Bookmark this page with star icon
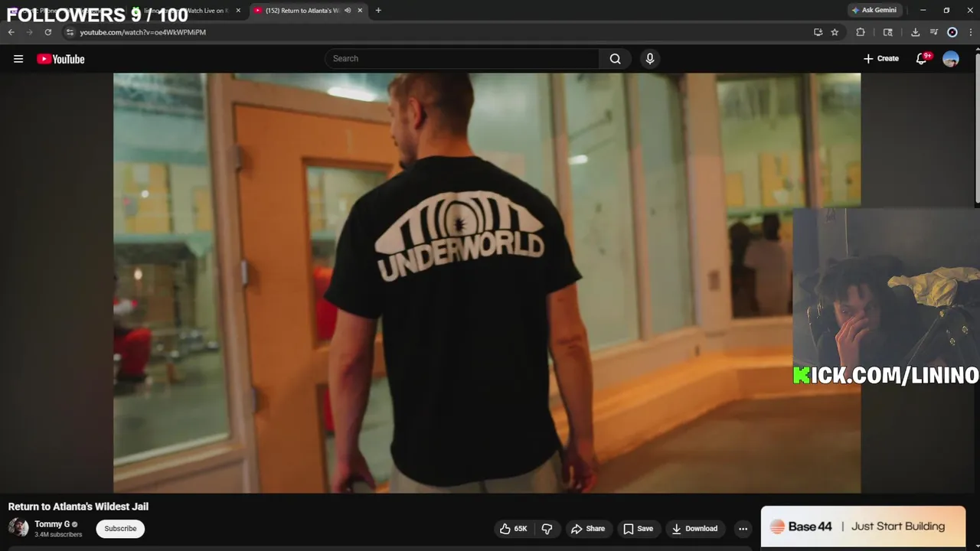Viewport: 980px width, 551px height. 835,32
